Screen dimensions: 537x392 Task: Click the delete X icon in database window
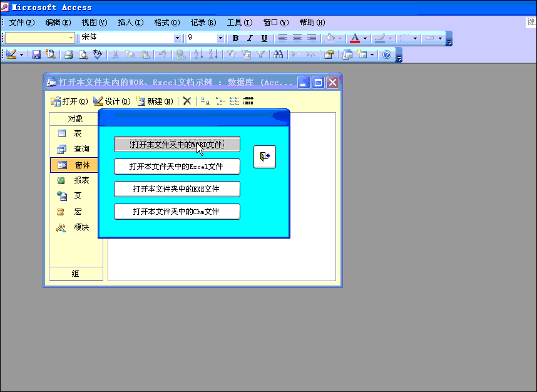coord(187,101)
